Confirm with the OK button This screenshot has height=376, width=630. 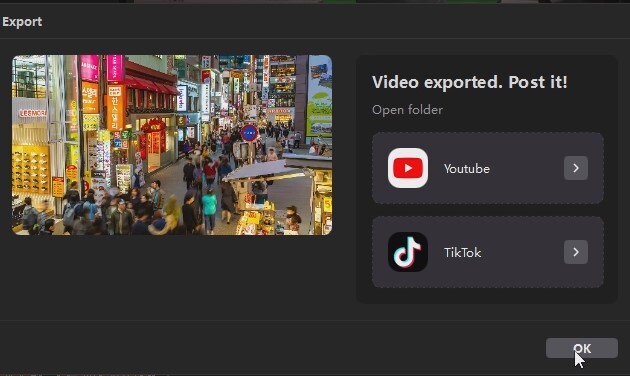581,348
